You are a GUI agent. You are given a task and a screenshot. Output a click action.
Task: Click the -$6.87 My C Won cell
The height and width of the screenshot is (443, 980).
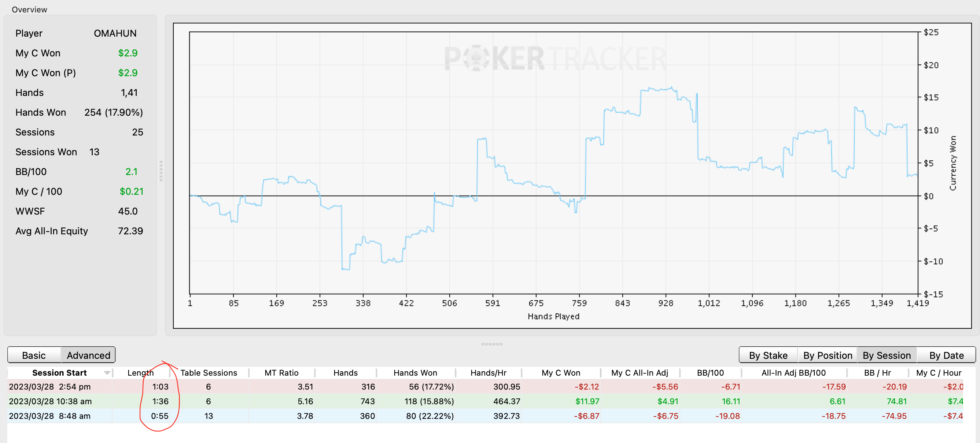[x=586, y=415]
